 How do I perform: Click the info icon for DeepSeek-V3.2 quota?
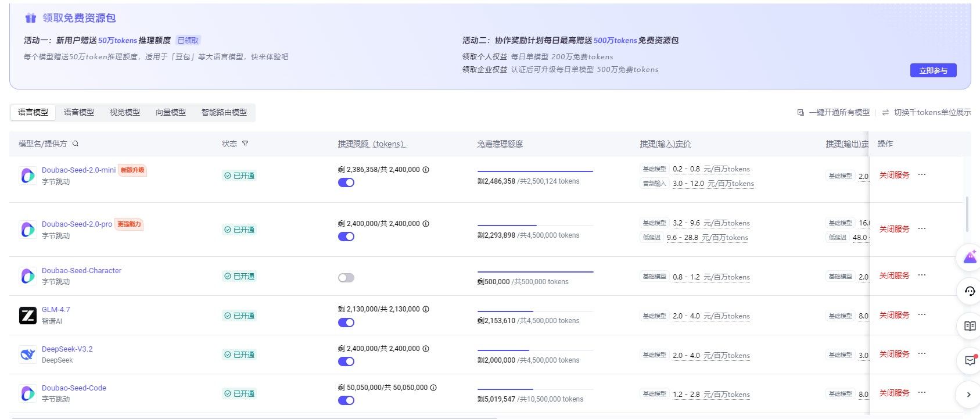click(x=426, y=349)
